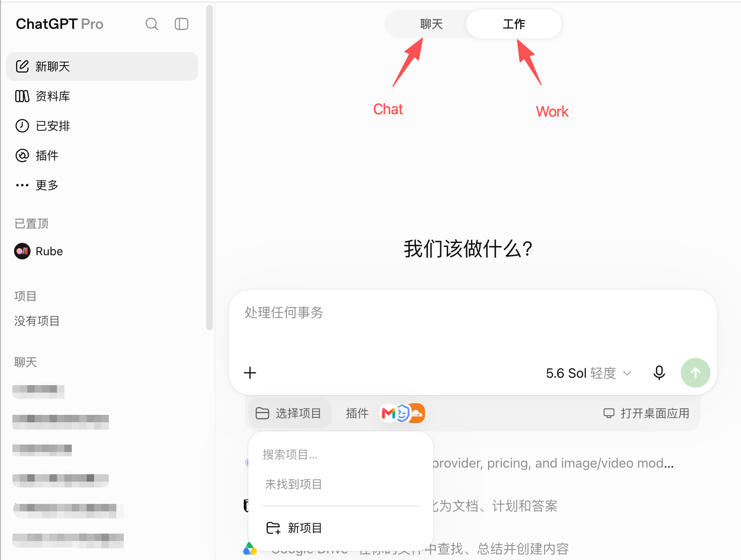Click the 聊天 section header in sidebar
The image size is (741, 560).
point(26,362)
